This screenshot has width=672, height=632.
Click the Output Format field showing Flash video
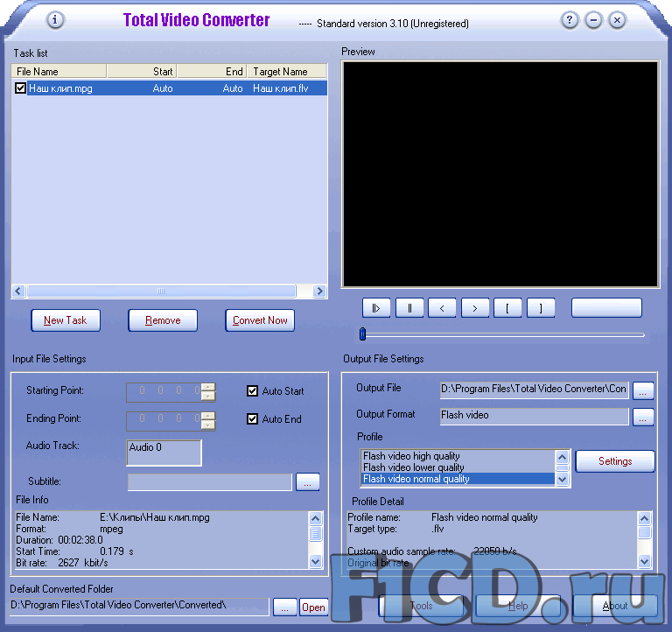(535, 416)
